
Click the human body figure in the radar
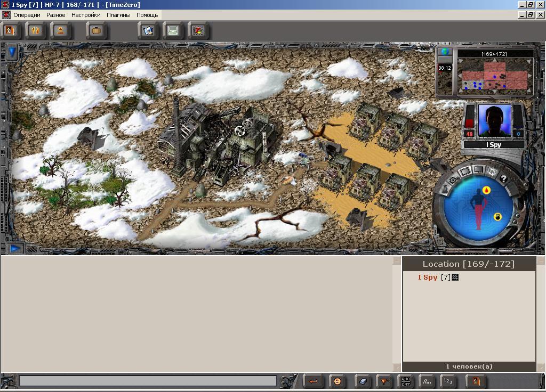[479, 209]
